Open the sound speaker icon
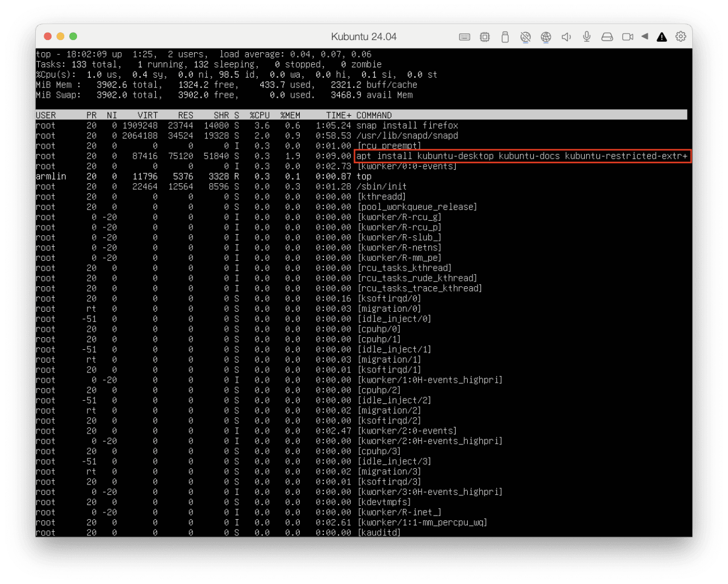This screenshot has height=584, width=728. [x=566, y=37]
